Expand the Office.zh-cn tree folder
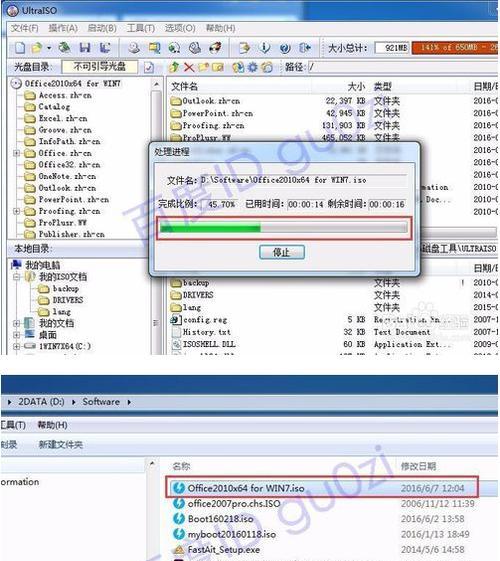 pyautogui.click(x=16, y=153)
